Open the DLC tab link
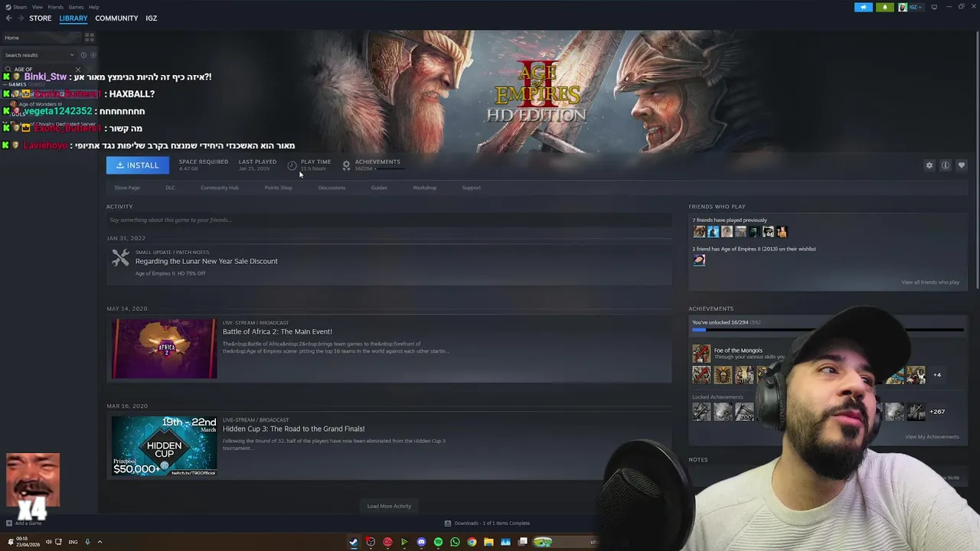 (x=170, y=187)
